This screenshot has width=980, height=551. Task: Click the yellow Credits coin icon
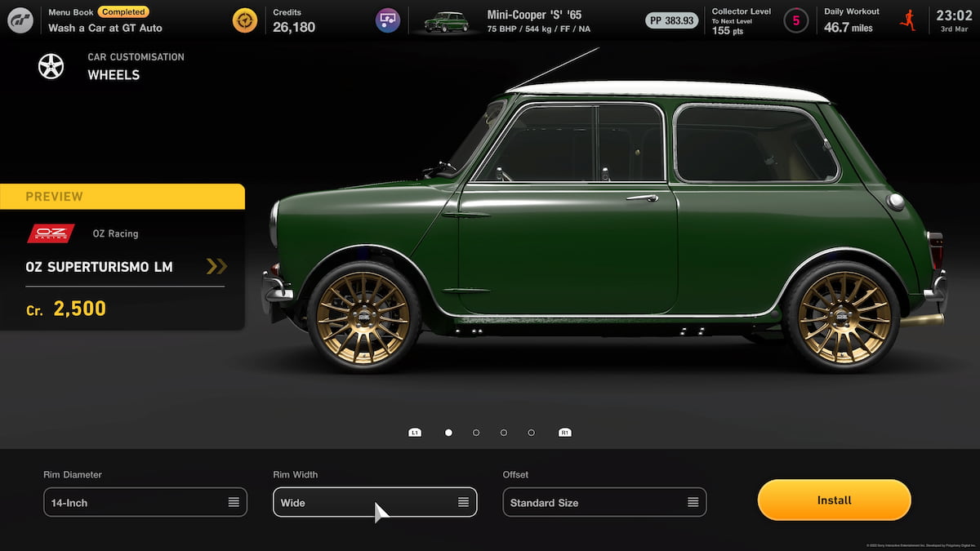pyautogui.click(x=245, y=20)
